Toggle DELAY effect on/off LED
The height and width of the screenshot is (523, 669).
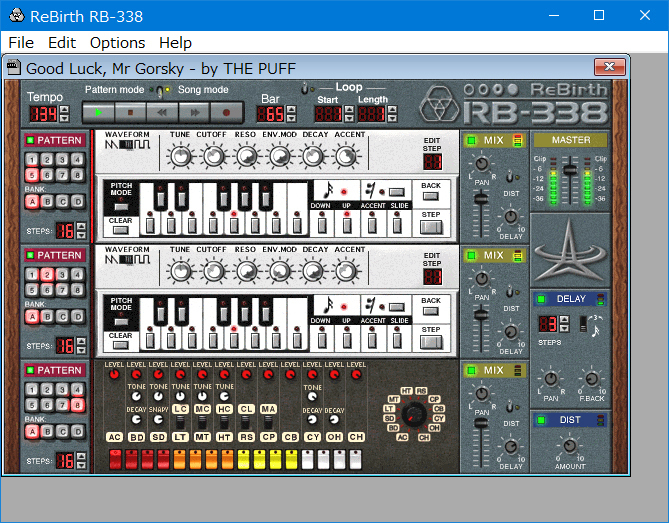click(x=541, y=299)
